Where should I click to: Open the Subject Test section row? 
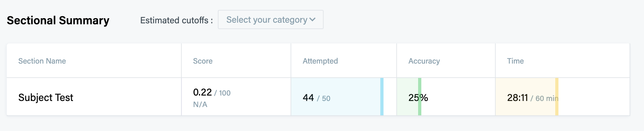point(46,97)
